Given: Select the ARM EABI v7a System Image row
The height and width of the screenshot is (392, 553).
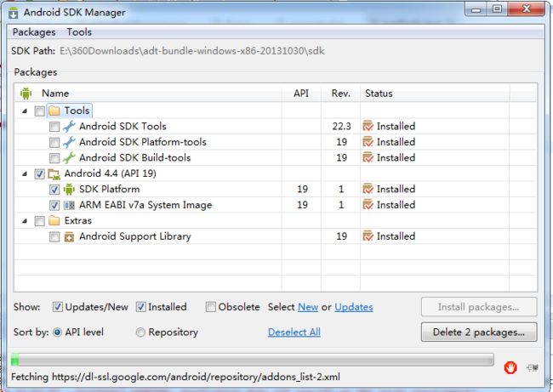Looking at the screenshot, I should click(x=276, y=205).
